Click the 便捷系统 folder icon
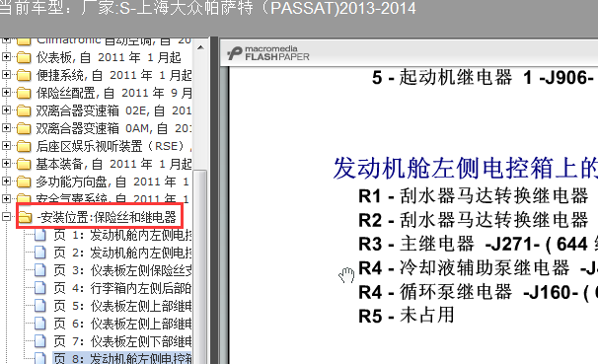 point(24,75)
